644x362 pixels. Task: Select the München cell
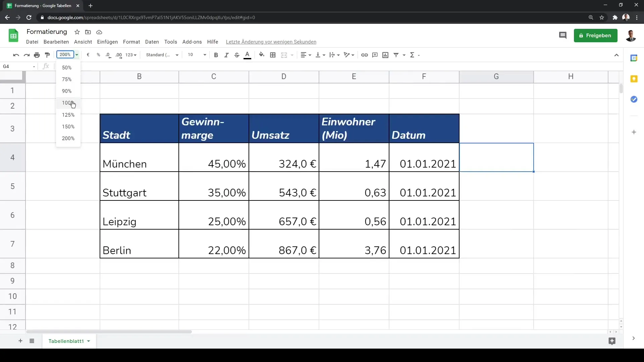coord(139,158)
